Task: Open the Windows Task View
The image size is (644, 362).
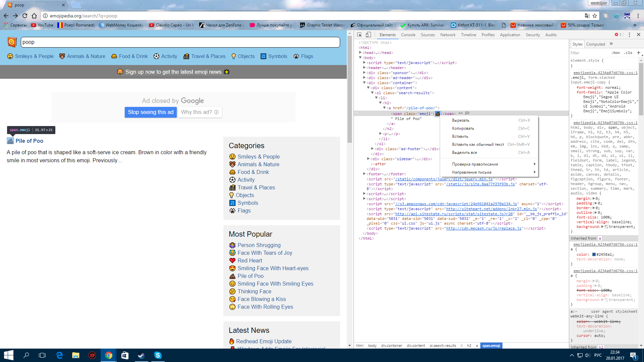Action: 42,355
